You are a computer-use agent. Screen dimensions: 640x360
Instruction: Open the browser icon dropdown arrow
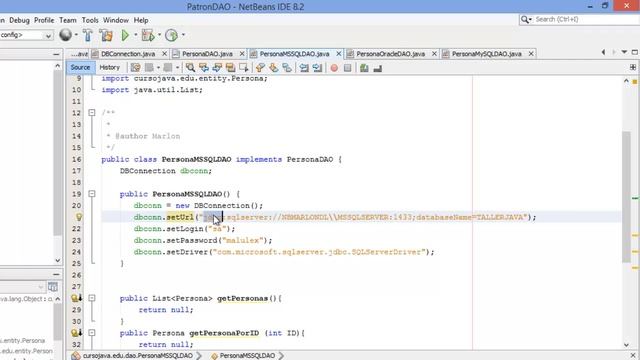(76, 35)
